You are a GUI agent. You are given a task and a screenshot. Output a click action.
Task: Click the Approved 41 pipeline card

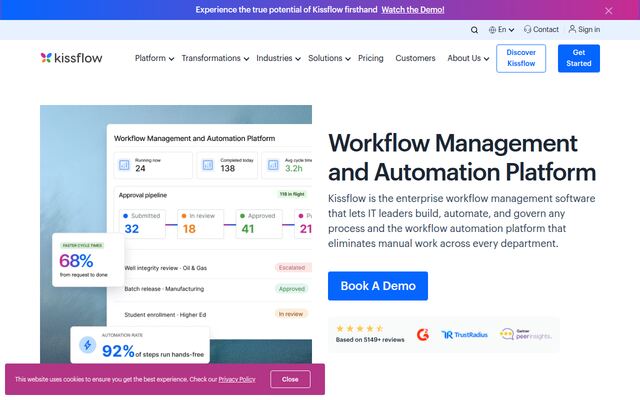point(259,224)
